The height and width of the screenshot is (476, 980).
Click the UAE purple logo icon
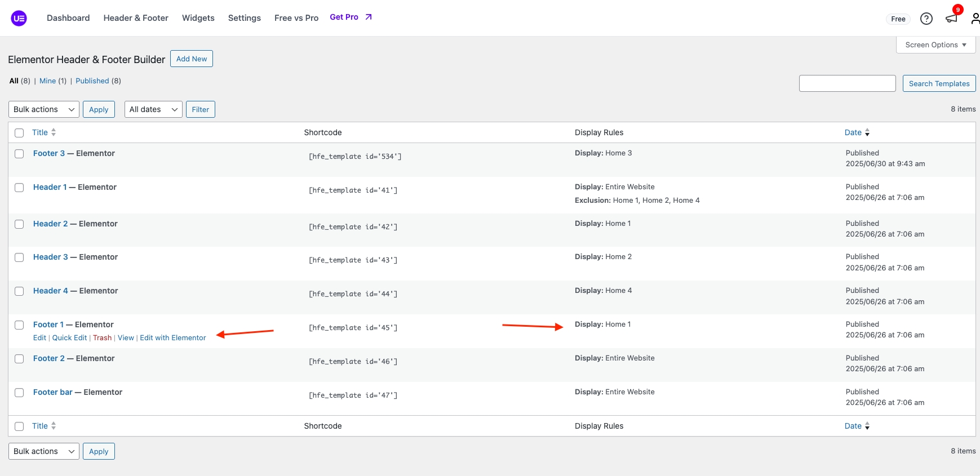pyautogui.click(x=19, y=19)
